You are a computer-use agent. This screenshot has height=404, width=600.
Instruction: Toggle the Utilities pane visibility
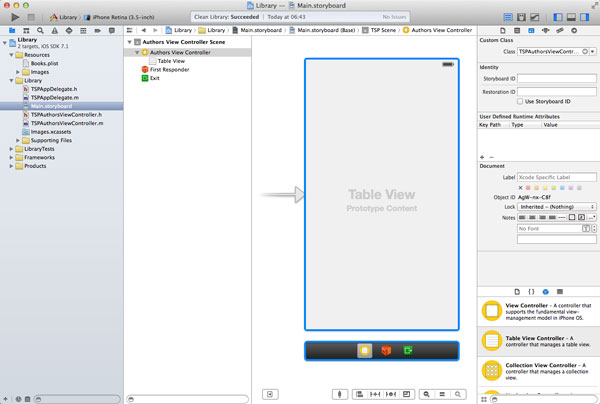[584, 17]
